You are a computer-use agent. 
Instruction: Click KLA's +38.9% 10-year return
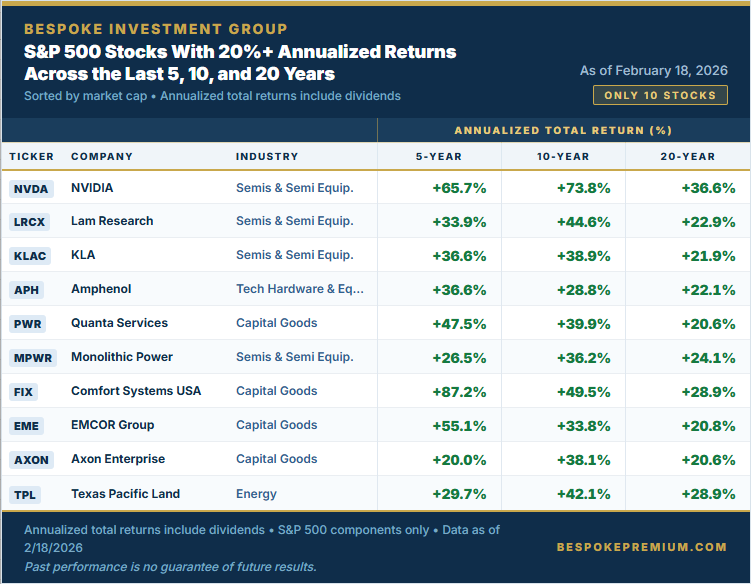coord(584,256)
